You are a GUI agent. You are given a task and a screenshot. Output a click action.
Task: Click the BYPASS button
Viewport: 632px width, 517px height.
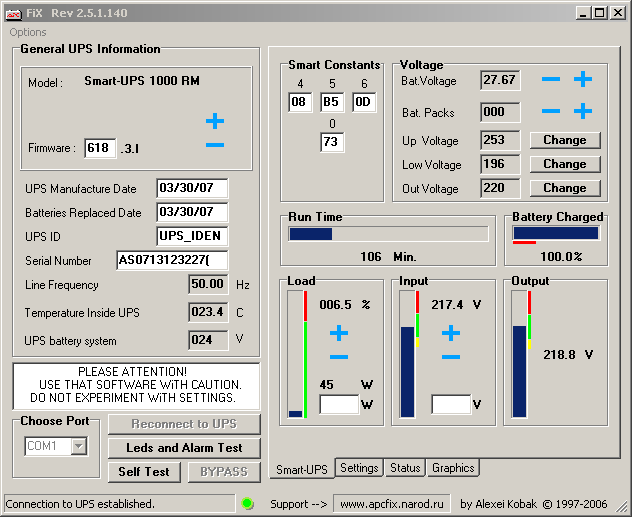coord(224,472)
